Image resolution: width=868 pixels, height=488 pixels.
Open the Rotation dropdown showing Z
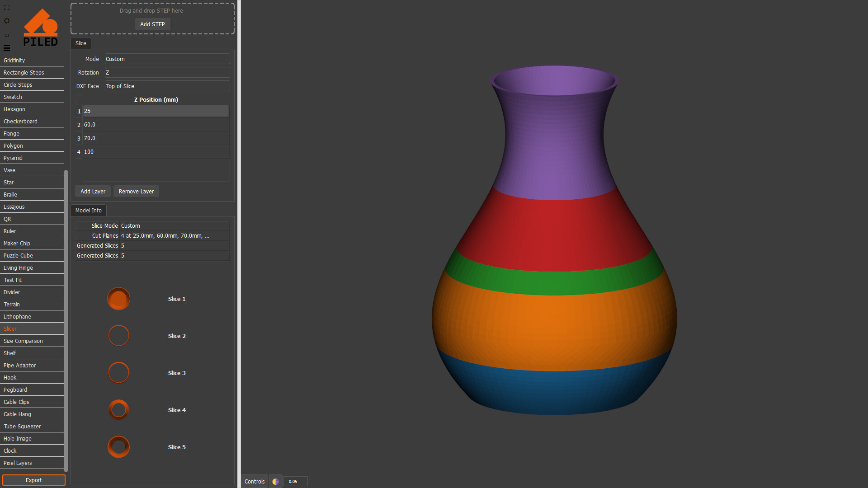click(x=167, y=73)
